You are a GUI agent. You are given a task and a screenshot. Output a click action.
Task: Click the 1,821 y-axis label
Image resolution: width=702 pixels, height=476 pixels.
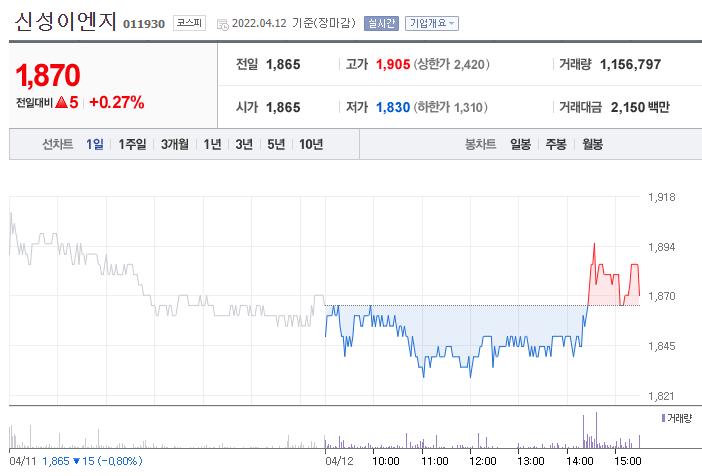coord(661,396)
